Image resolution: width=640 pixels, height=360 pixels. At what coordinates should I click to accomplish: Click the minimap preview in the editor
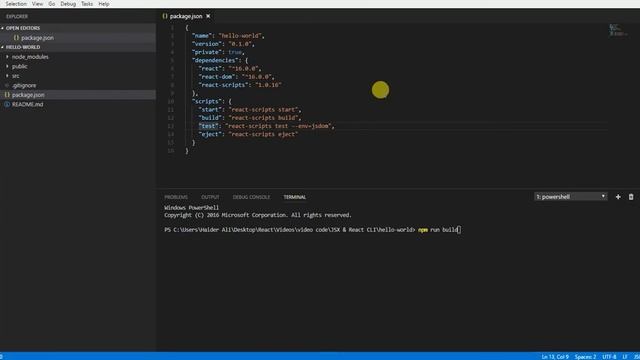(618, 30)
